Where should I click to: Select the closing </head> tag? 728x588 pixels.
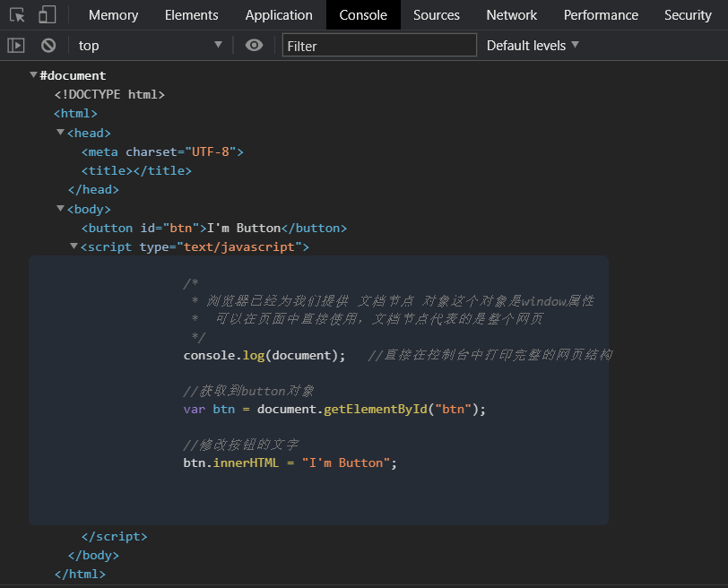(x=93, y=190)
